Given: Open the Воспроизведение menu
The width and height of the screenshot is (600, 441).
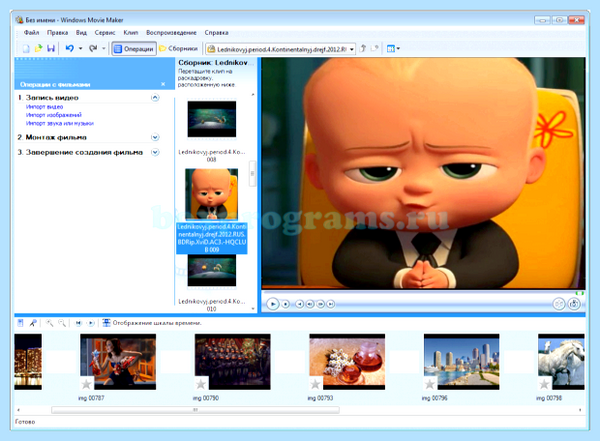Looking at the screenshot, I should [171, 33].
